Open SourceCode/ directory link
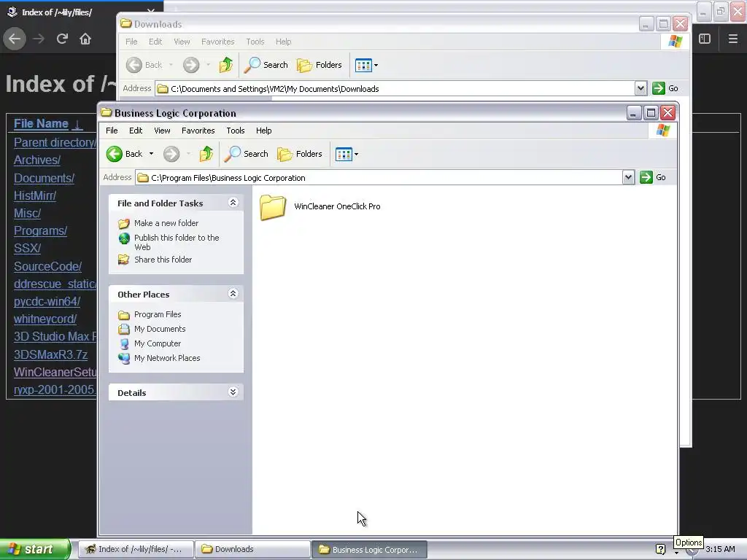The image size is (747, 560). (x=47, y=267)
